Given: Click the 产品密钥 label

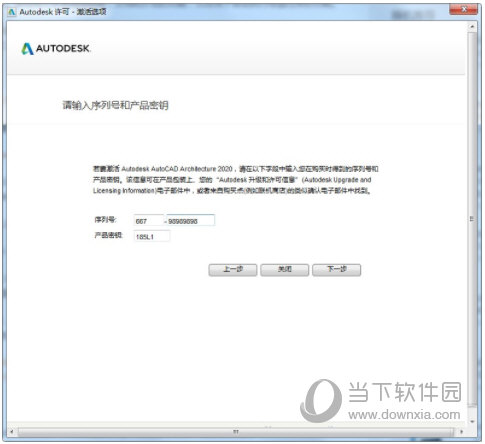Looking at the screenshot, I should pos(109,235).
